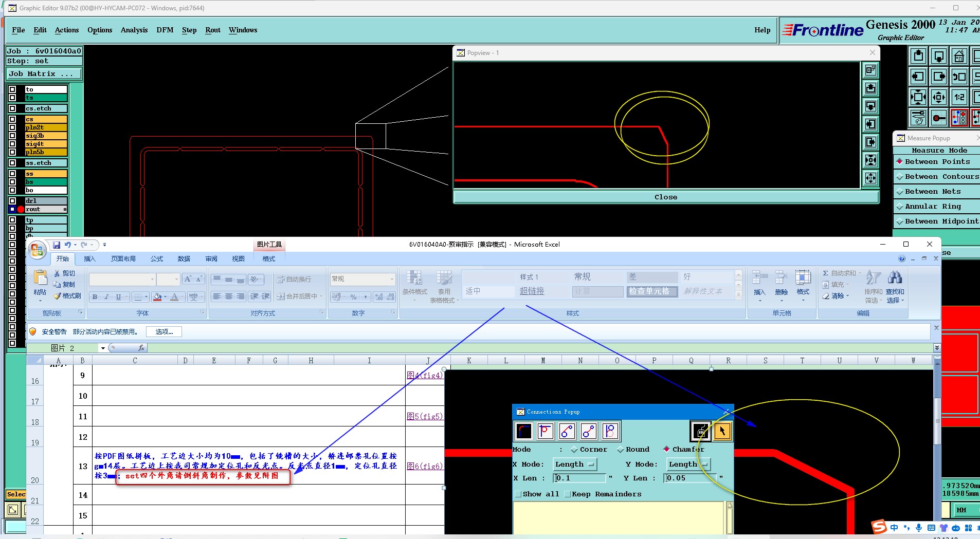
Task: Click Excel font color 'A' swatch
Action: (174, 297)
